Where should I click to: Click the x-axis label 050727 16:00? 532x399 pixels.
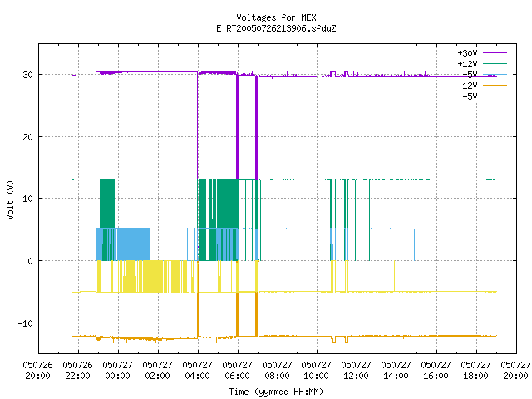(x=436, y=370)
